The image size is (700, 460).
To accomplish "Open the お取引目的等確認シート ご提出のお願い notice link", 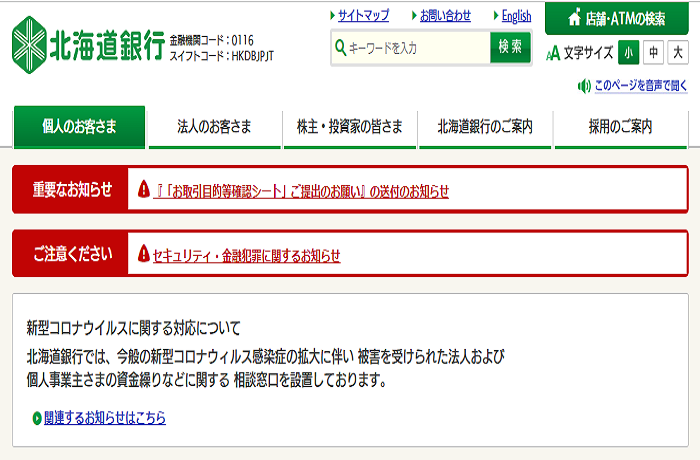I will coord(301,191).
